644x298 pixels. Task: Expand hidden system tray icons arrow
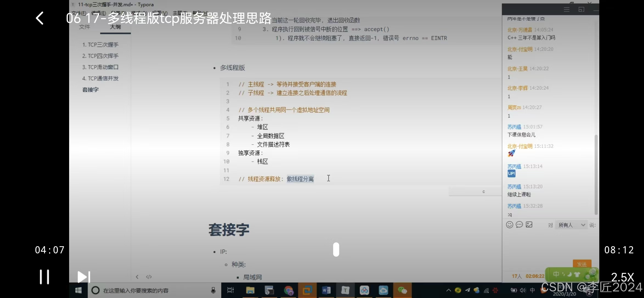coord(448,290)
